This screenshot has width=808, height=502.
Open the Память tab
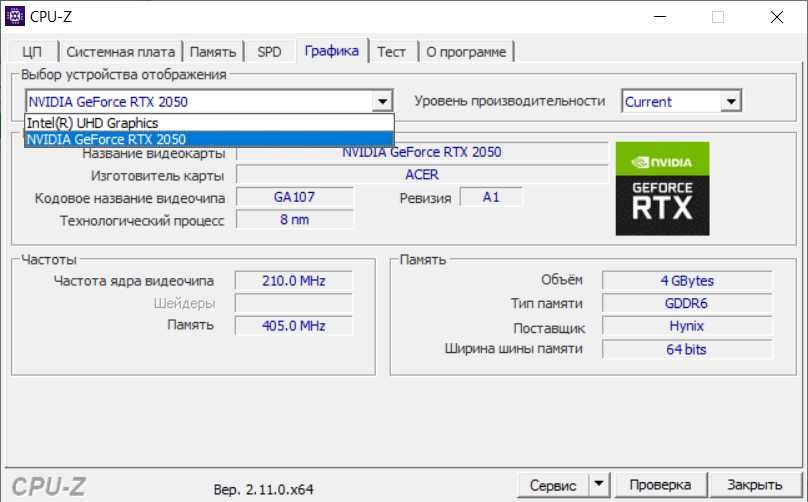(213, 52)
